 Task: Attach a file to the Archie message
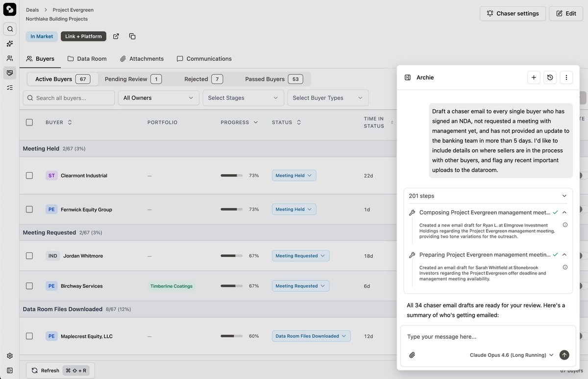point(412,355)
